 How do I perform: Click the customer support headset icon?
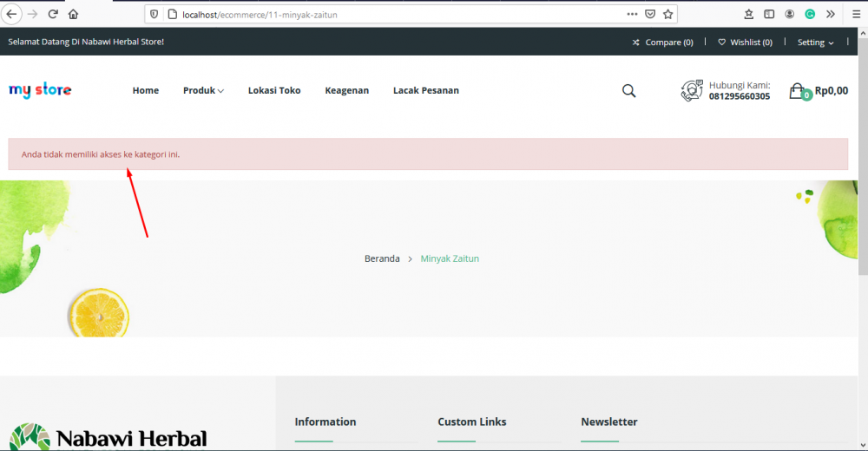692,90
